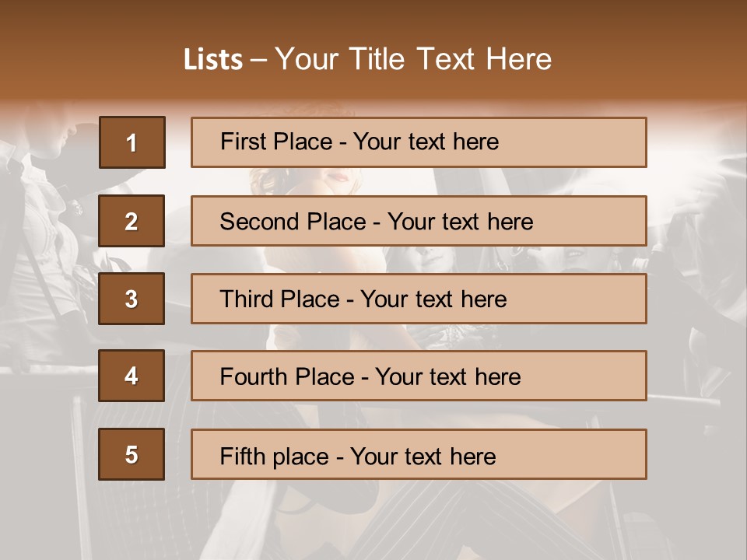
Task: Click the number 3 box
Action: pyautogui.click(x=132, y=299)
